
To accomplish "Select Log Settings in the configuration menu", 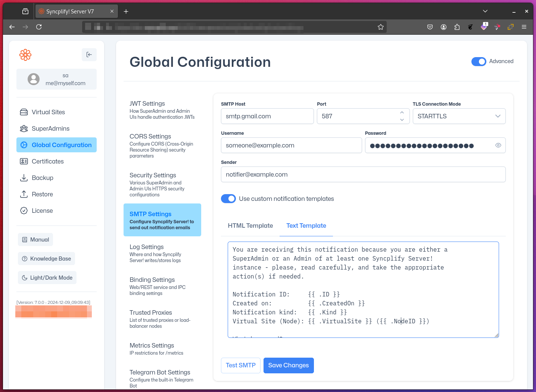I will pyautogui.click(x=147, y=247).
